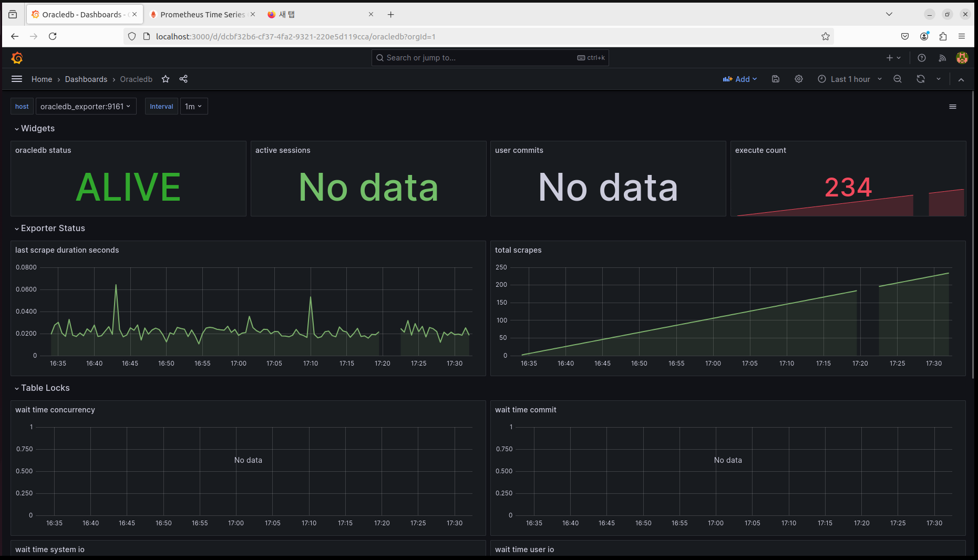The image size is (978, 560).
Task: Change the Interval from 1m
Action: pos(193,106)
